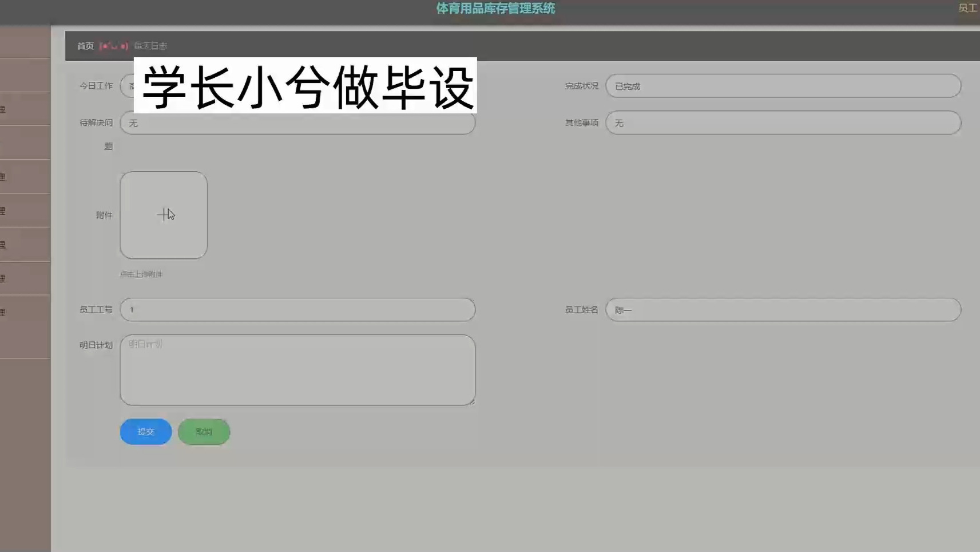The width and height of the screenshot is (980, 552).
Task: Click the 明日计划 label
Action: [96, 345]
